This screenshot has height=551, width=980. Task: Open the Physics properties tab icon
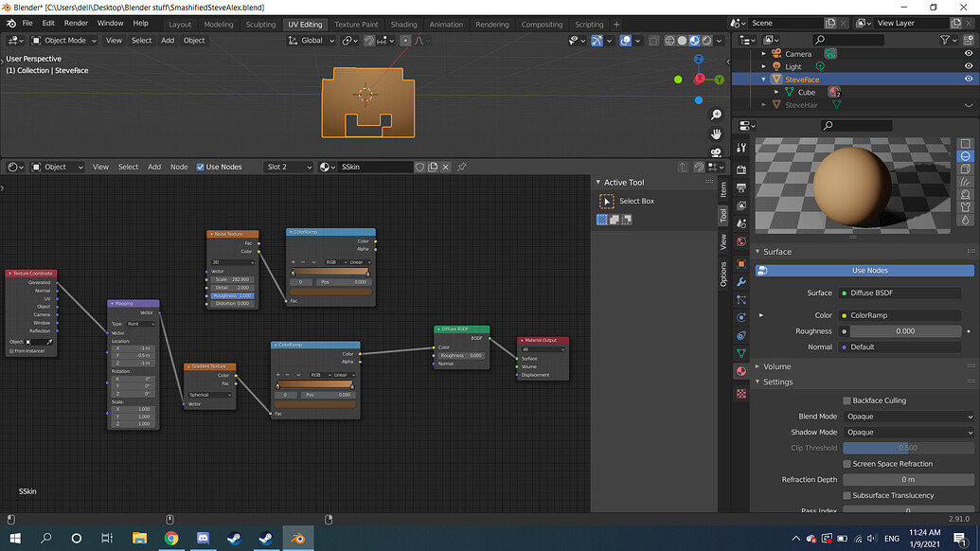point(741,317)
